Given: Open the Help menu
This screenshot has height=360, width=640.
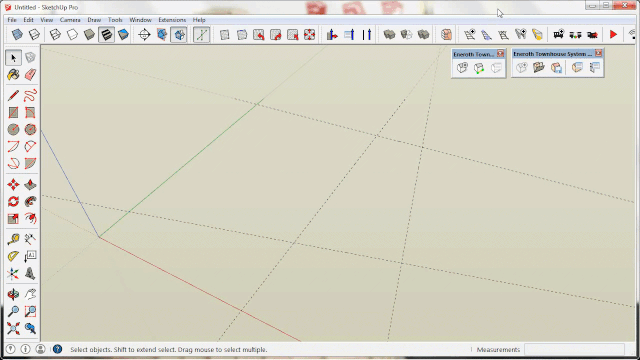Looking at the screenshot, I should [199, 20].
